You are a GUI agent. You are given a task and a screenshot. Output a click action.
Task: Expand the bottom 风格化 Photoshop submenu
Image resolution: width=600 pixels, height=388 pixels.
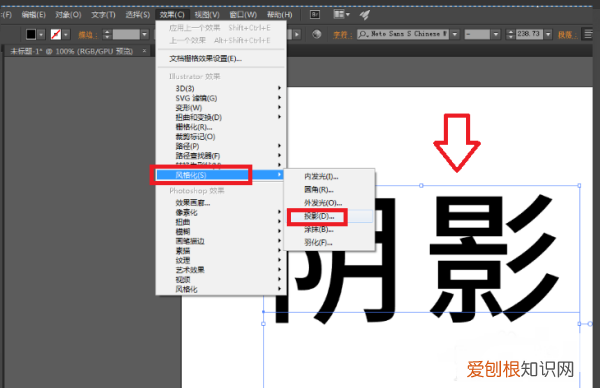[221, 289]
